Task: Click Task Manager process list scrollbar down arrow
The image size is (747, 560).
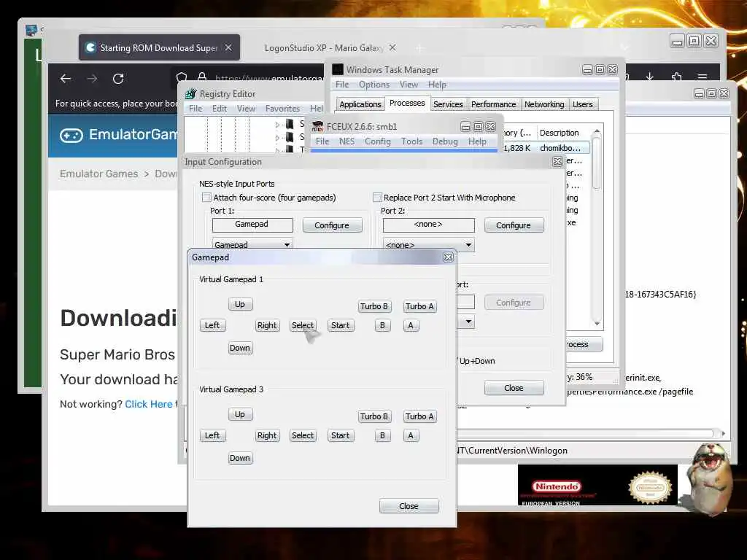Action: 597,323
